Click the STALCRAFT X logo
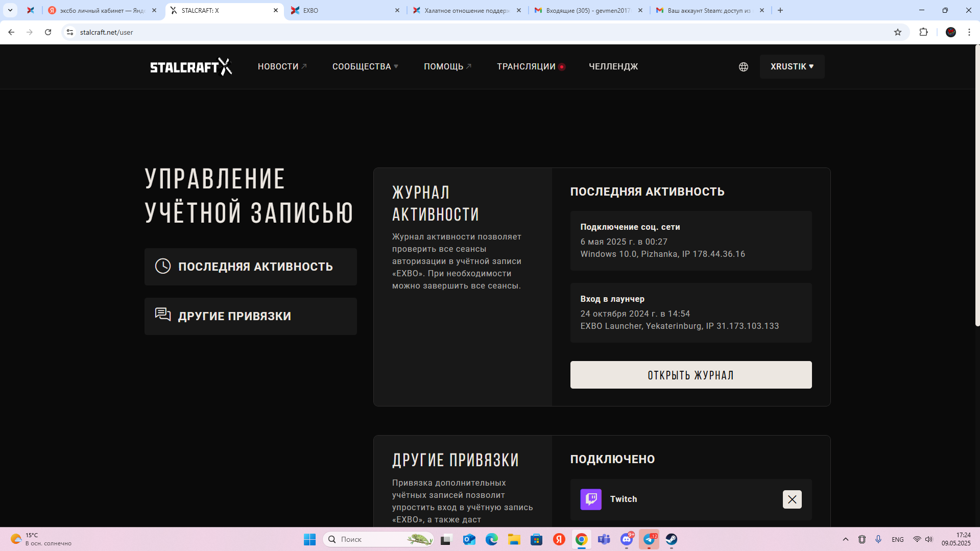 pyautogui.click(x=191, y=66)
